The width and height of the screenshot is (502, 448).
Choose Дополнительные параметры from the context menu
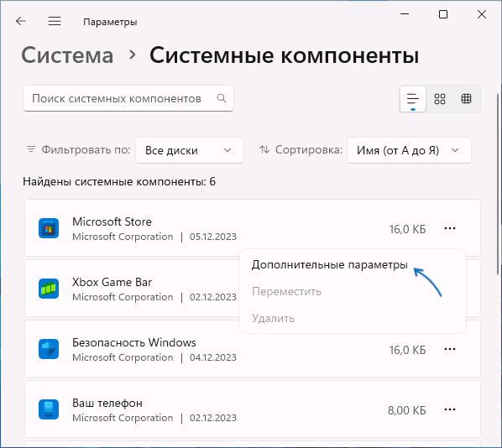coord(329,264)
